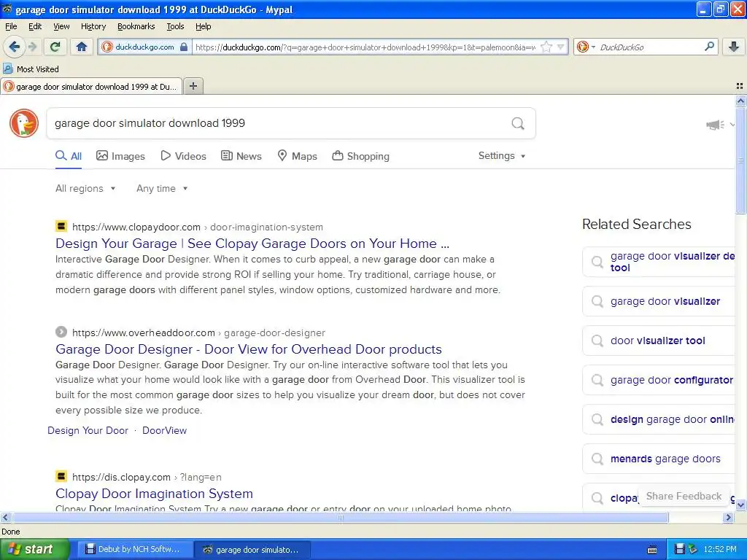This screenshot has width=747, height=560.
Task: Open the Bookmarks menu
Action: 136,26
